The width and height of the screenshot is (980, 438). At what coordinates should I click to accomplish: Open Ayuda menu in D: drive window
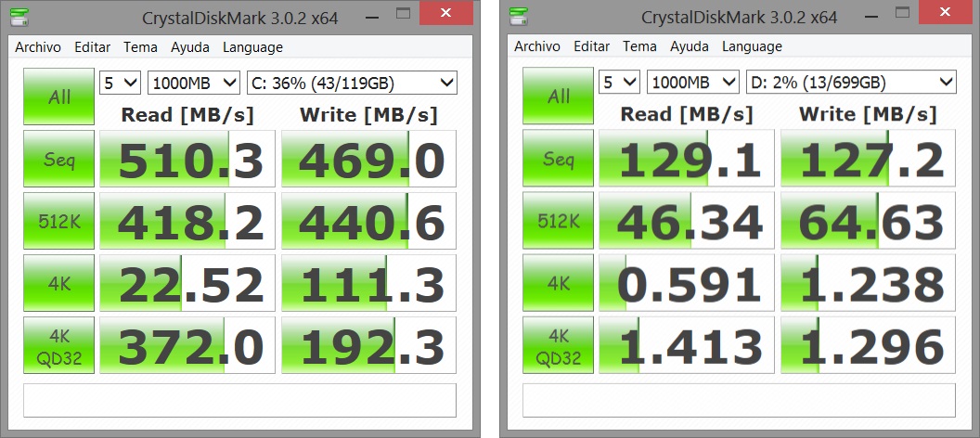[689, 46]
